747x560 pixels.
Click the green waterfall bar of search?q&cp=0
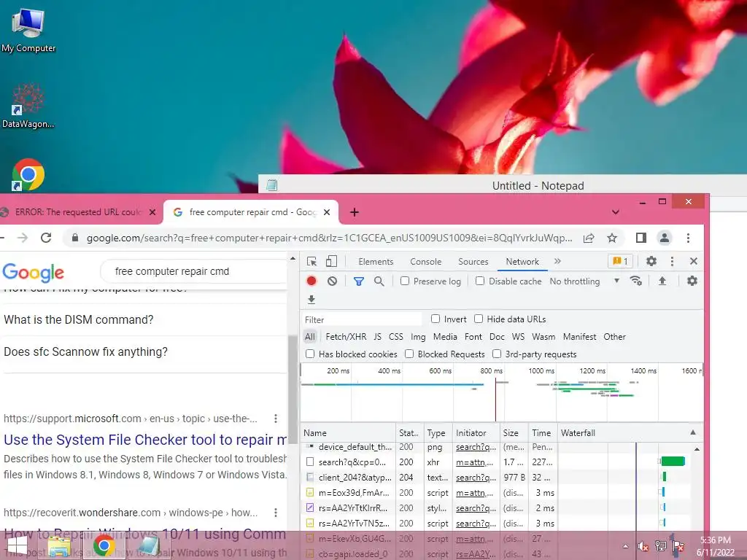[673, 461]
